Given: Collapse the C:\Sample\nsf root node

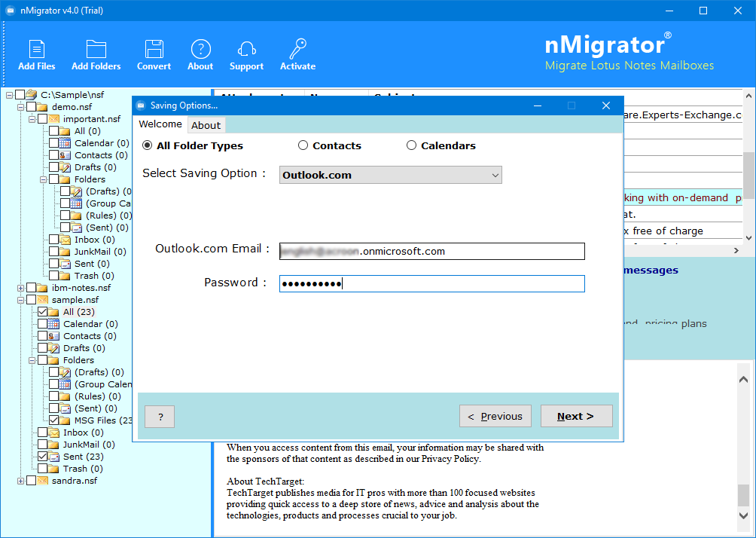Looking at the screenshot, I should tap(9, 95).
